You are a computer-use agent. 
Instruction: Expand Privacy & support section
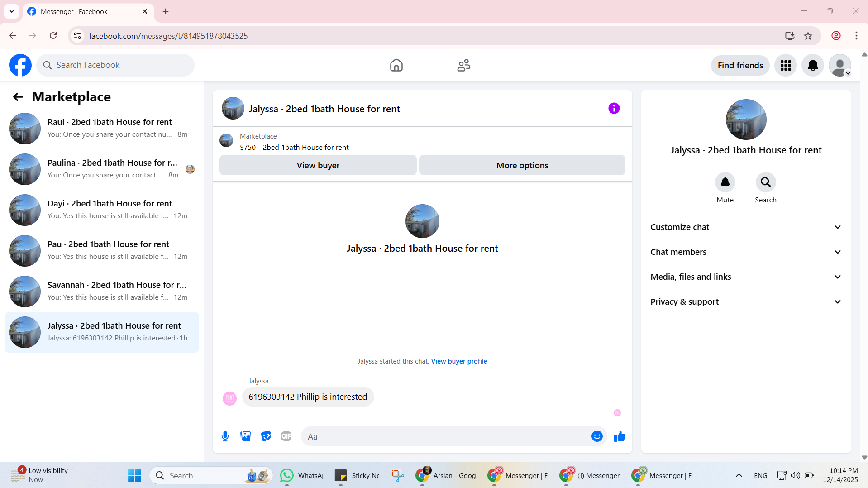coord(746,302)
